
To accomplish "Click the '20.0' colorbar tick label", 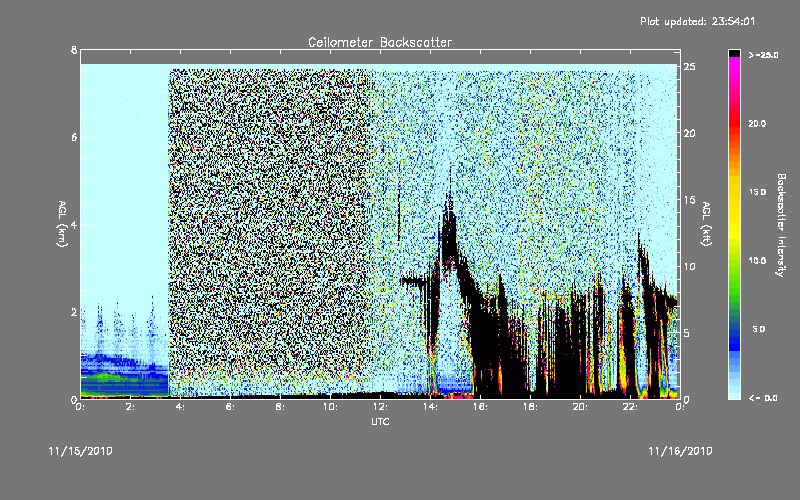I will 758,123.
